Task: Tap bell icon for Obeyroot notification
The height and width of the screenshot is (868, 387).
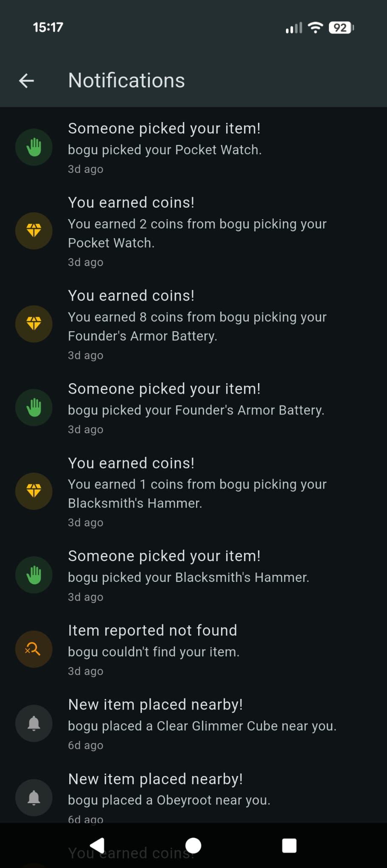Action: (34, 798)
